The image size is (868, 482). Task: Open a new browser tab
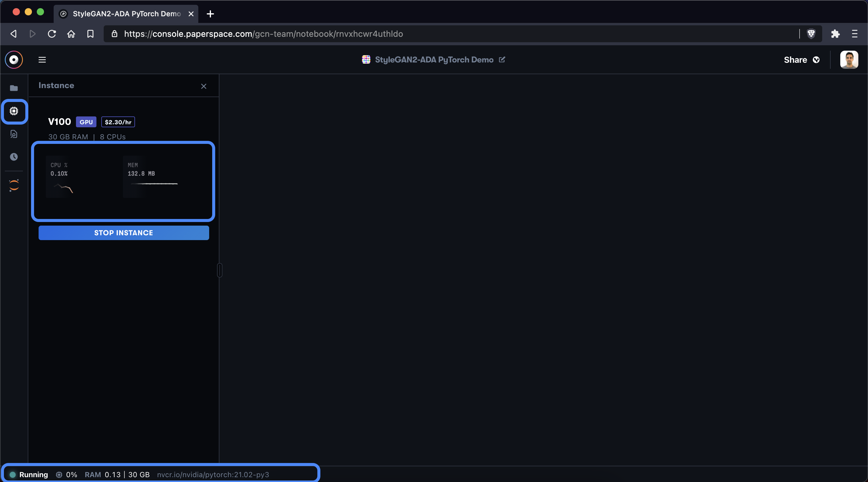210,14
